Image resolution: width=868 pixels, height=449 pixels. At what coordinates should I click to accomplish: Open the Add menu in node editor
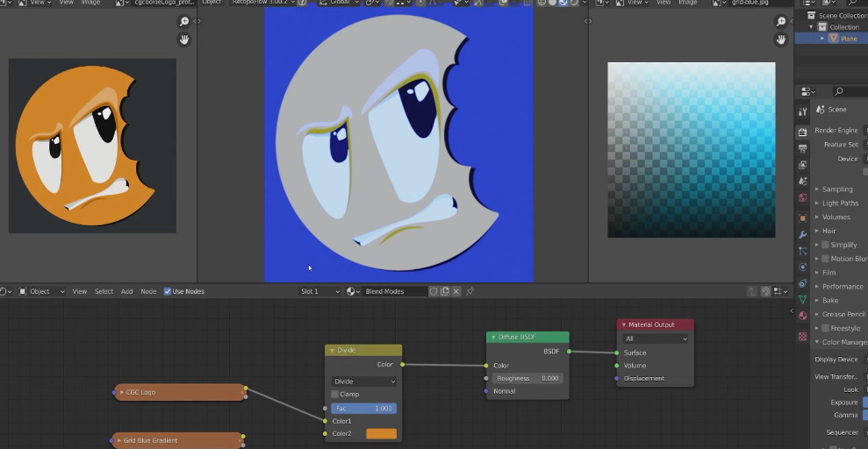(126, 291)
